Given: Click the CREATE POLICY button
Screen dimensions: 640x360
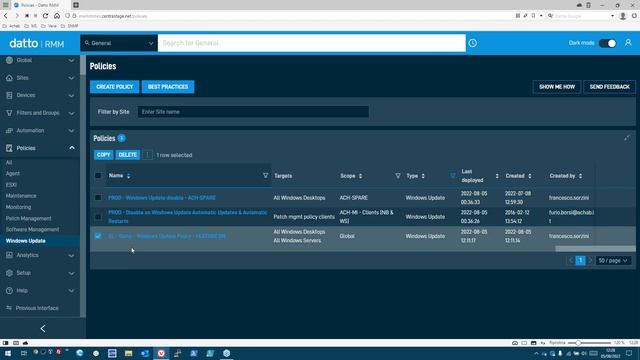Looking at the screenshot, I should pos(114,87).
